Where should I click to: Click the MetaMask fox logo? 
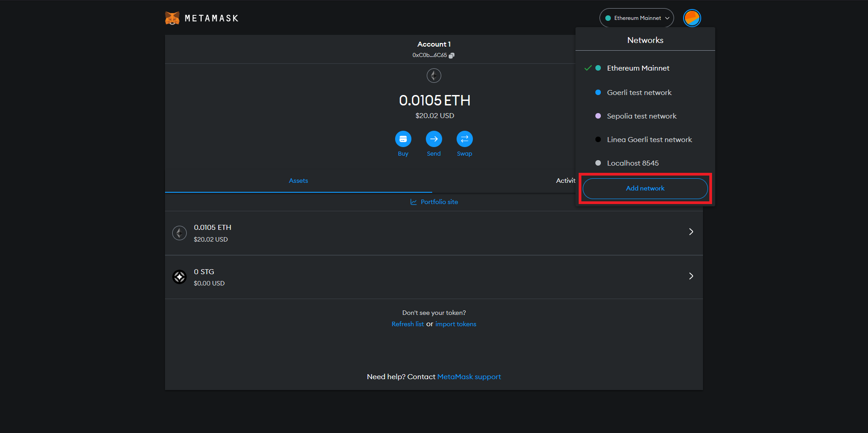(172, 18)
